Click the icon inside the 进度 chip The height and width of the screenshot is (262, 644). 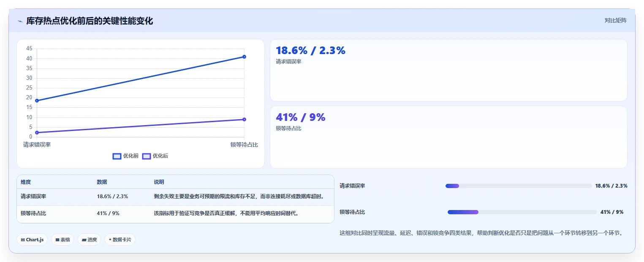tap(84, 240)
